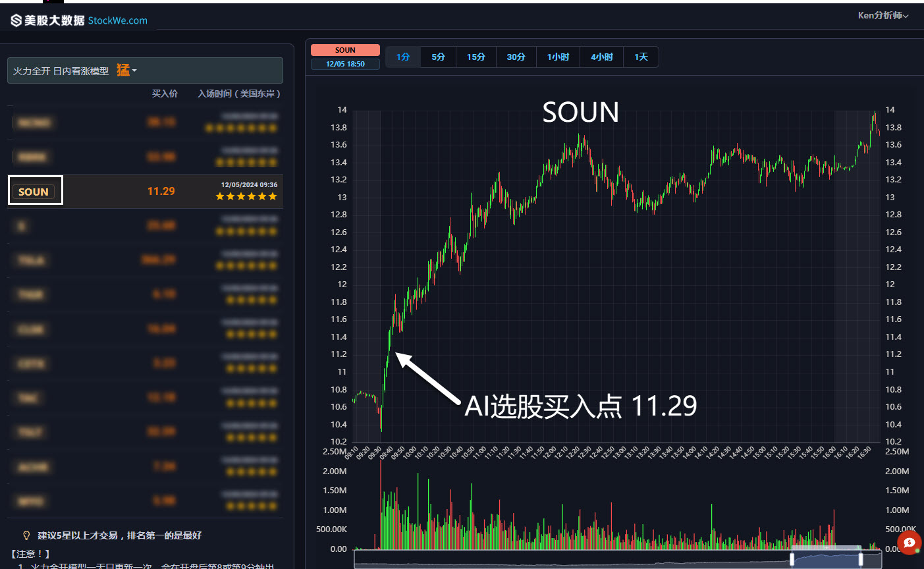
Task: Click the red SOUN symbol button
Action: (345, 50)
